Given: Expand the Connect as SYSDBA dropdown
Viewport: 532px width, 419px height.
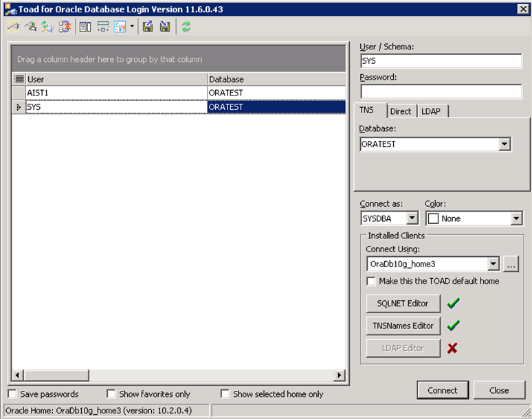Looking at the screenshot, I should point(412,218).
